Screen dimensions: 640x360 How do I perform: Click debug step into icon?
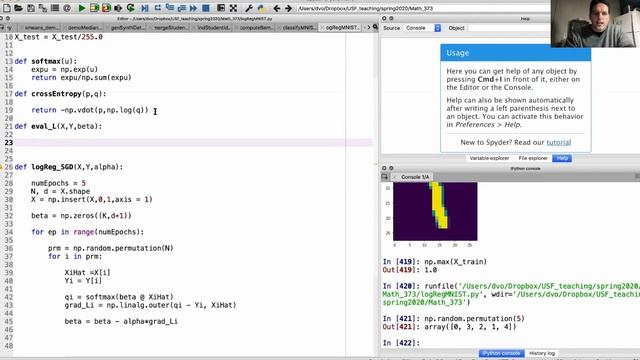[x=170, y=8]
